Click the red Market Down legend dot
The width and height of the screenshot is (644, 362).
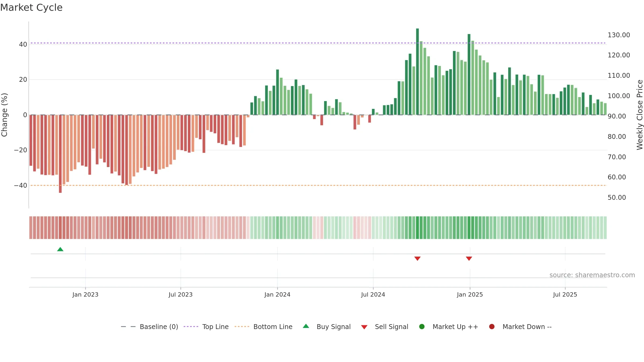(x=492, y=327)
